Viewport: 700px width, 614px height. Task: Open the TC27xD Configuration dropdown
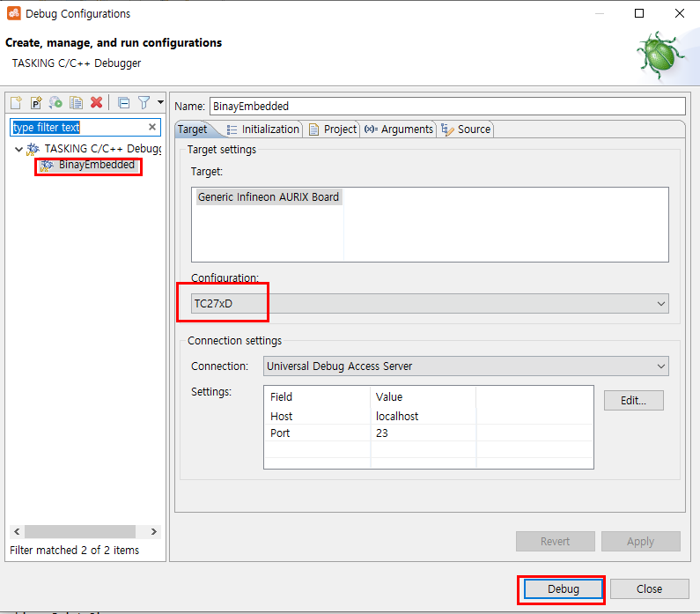click(430, 304)
